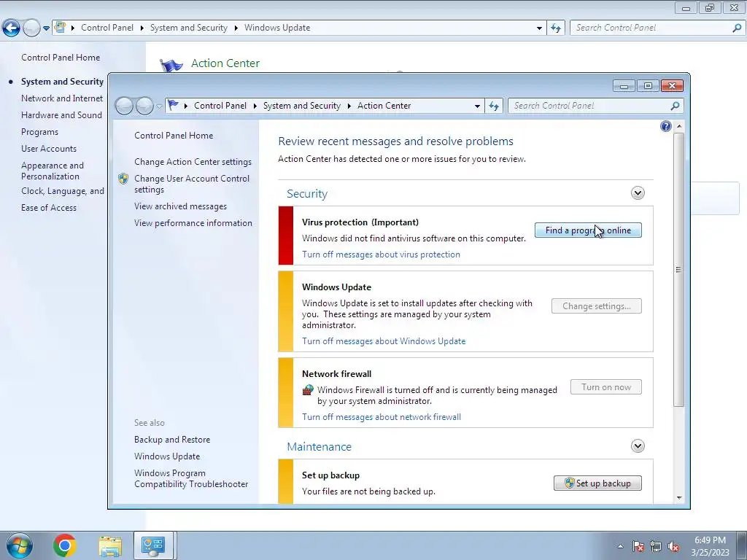
Task: Click the Action Center vertical scrollbar thumb
Action: tap(679, 270)
